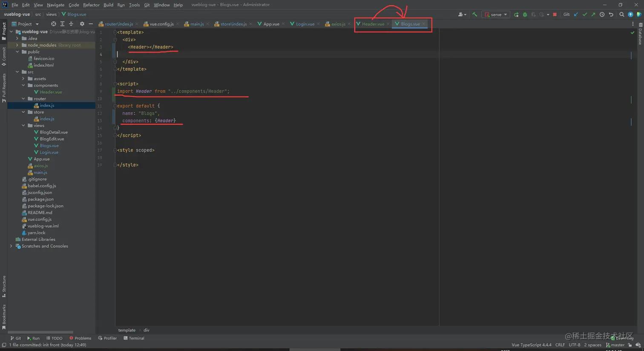Close the Blogs.vue editor tab
The width and height of the screenshot is (644, 351).
tap(424, 24)
